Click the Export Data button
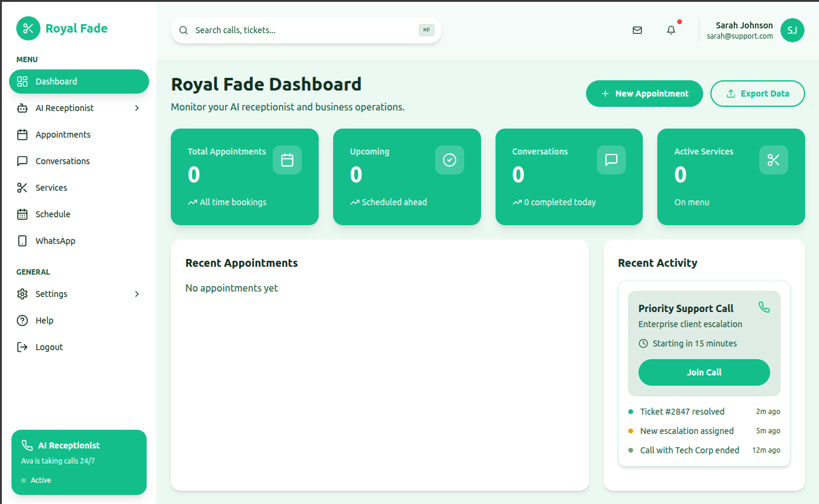The width and height of the screenshot is (819, 504). pyautogui.click(x=757, y=94)
